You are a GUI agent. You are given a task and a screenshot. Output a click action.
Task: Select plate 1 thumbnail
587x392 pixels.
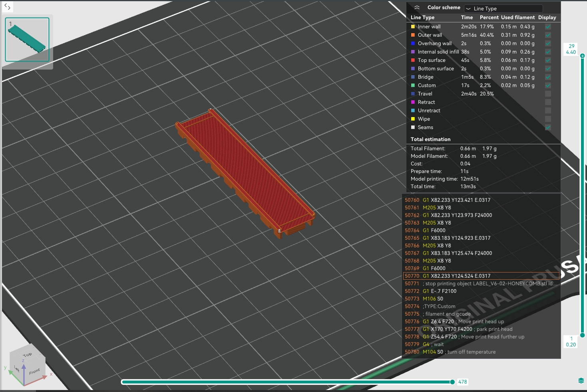27,40
